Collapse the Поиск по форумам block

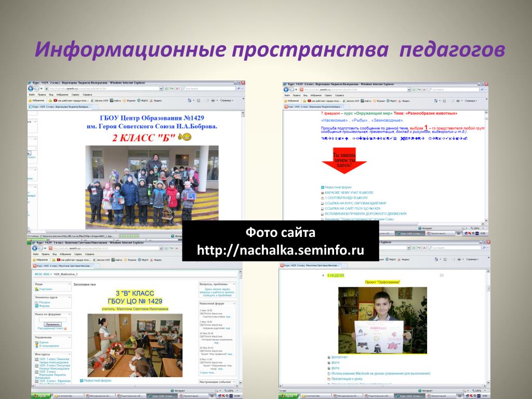click(70, 314)
